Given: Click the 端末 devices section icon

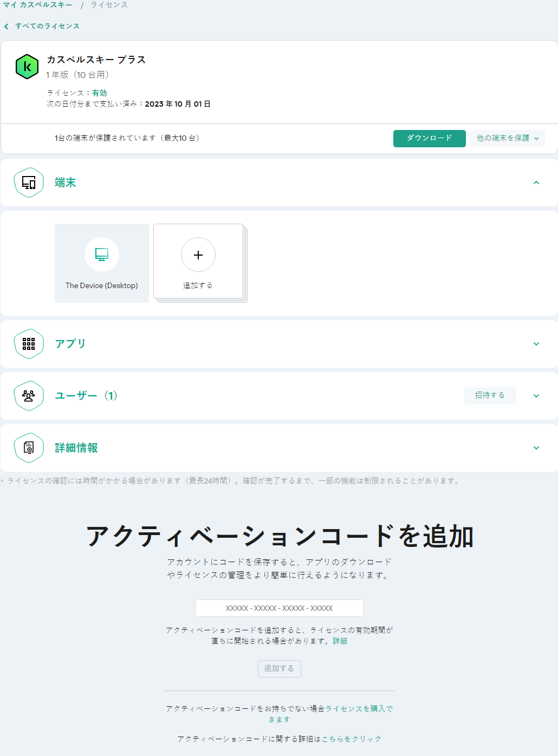Looking at the screenshot, I should coord(29,183).
